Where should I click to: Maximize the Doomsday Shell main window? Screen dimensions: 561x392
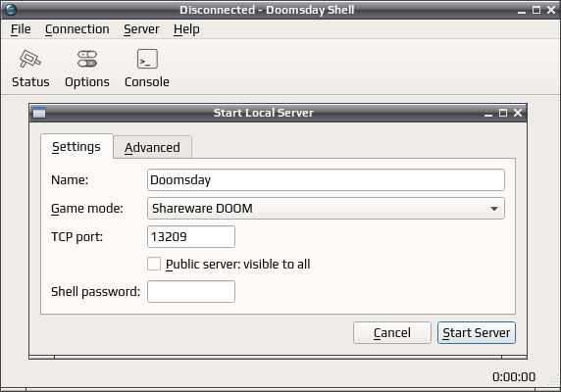click(x=536, y=10)
